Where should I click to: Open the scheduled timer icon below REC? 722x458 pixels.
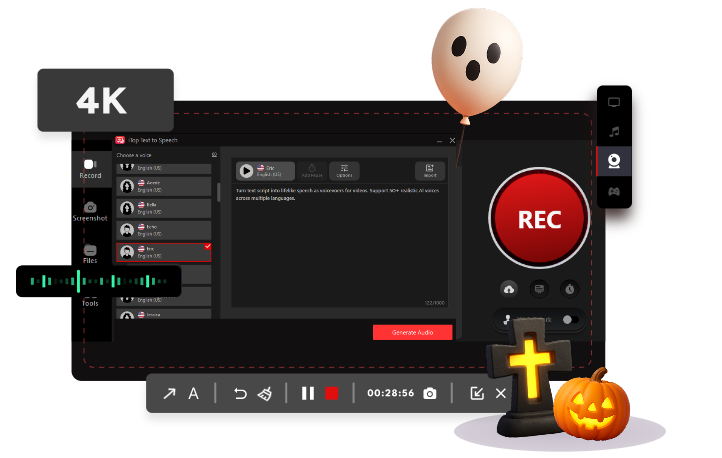point(570,289)
